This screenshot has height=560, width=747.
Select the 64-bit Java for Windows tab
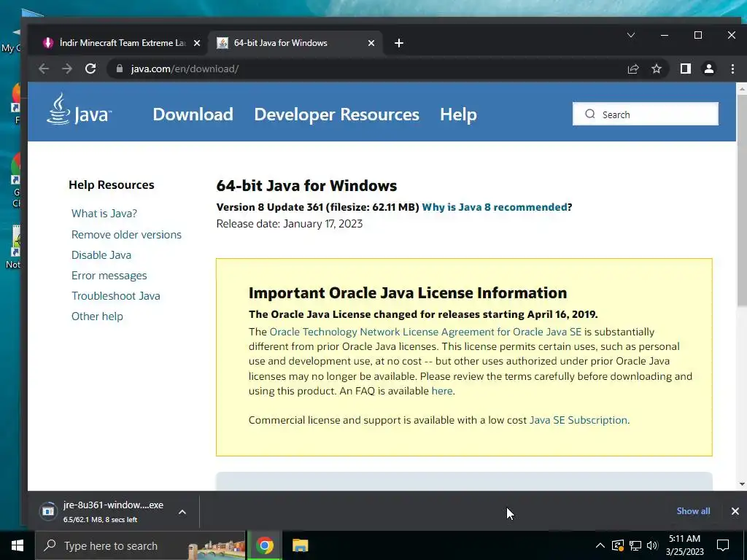[295, 43]
